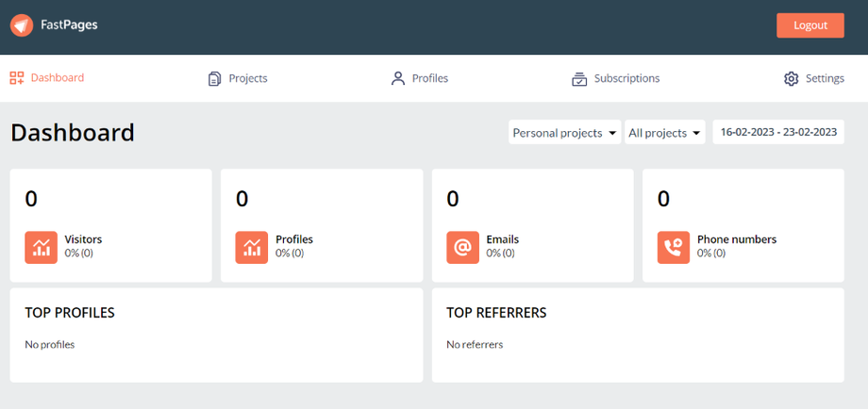Viewport: 868px width, 409px height.
Task: Click the Settings gear icon
Action: 791,79
